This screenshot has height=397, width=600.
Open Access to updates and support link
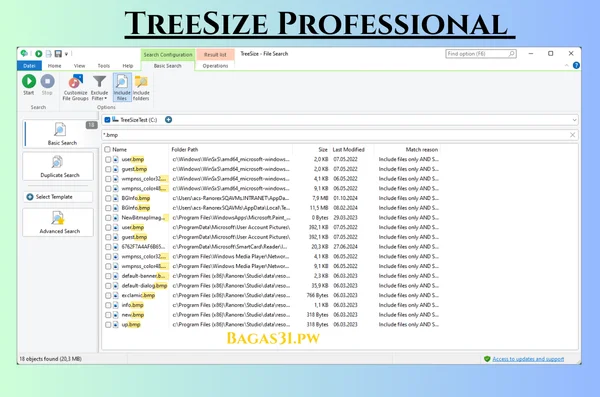pos(528,359)
